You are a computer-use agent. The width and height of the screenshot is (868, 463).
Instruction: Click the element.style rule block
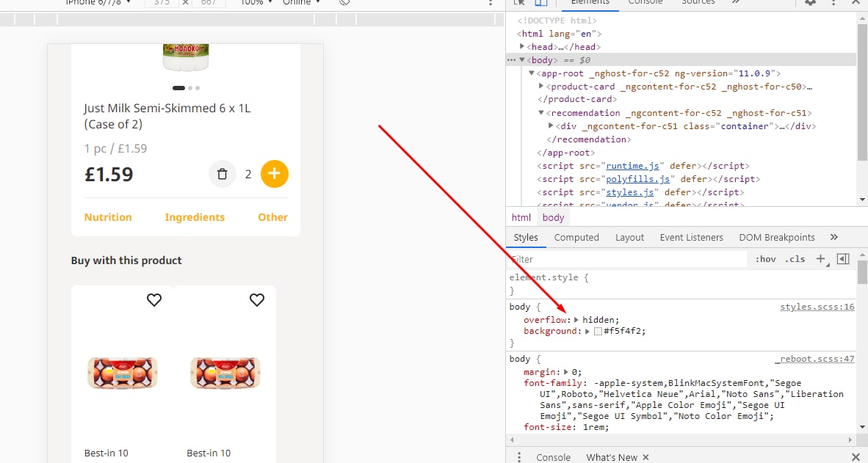click(681, 284)
